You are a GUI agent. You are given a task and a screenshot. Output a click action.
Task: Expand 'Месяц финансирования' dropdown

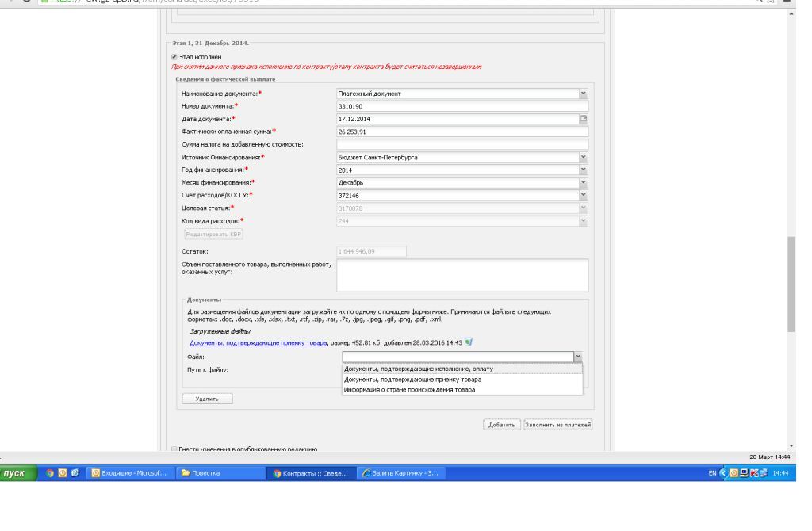coord(583,183)
